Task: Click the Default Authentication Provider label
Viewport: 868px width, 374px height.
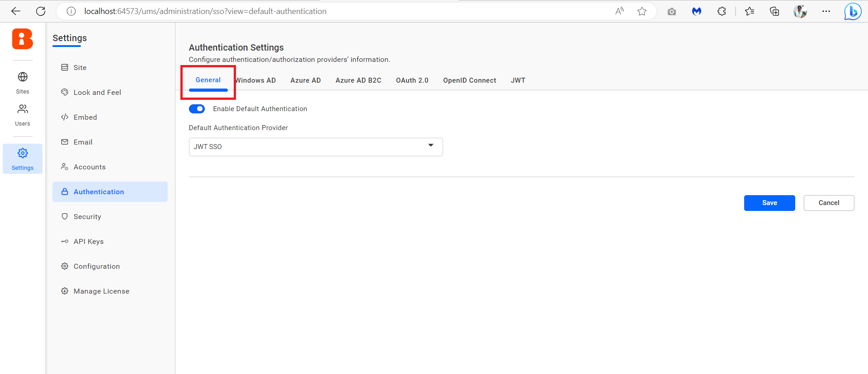Action: pyautogui.click(x=238, y=128)
